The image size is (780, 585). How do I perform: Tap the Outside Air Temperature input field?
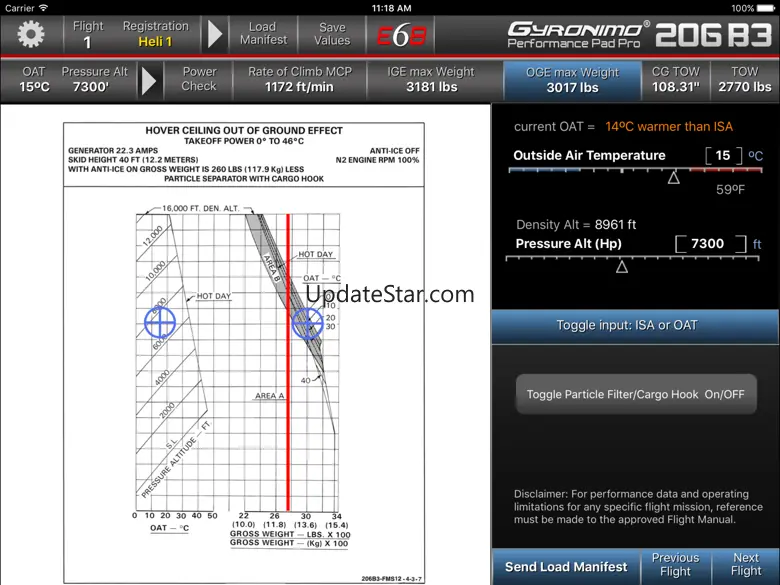[x=723, y=156]
